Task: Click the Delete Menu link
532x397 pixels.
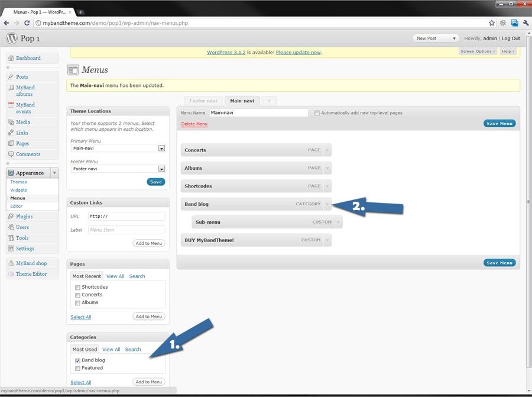Action: [194, 124]
